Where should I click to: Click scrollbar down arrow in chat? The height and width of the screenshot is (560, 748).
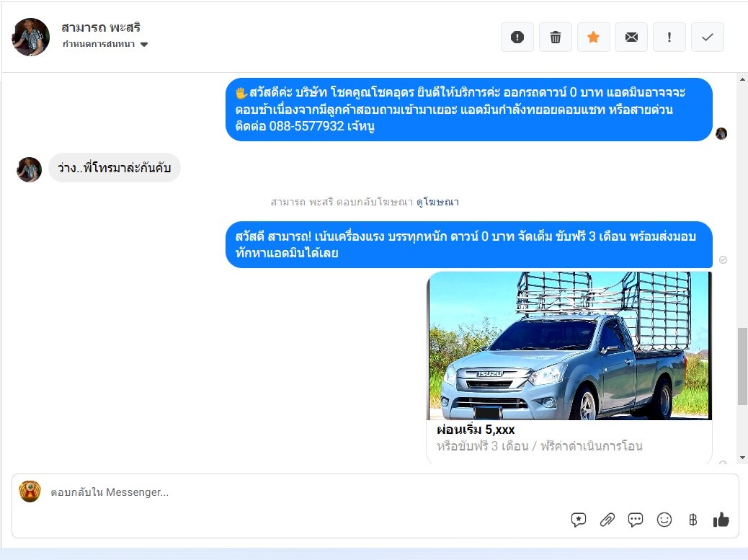coord(742,458)
